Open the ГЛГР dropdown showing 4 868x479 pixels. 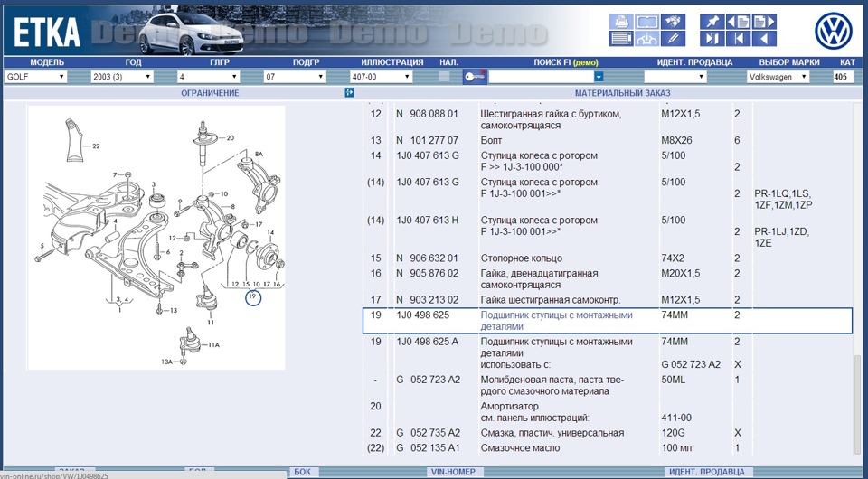tap(208, 77)
